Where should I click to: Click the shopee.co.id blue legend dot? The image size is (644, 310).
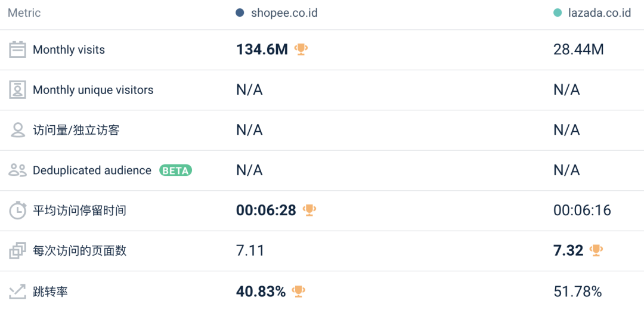(240, 13)
